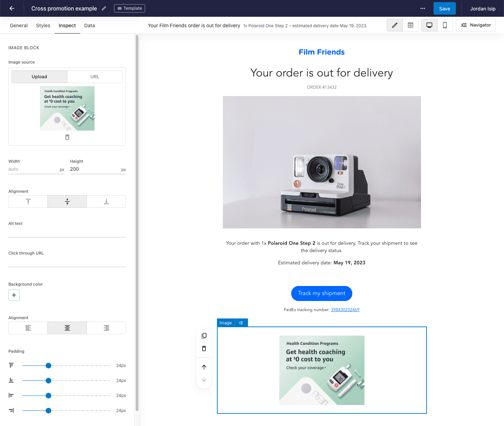Focus the Width input field
This screenshot has width=504, height=426.
[x=36, y=169]
